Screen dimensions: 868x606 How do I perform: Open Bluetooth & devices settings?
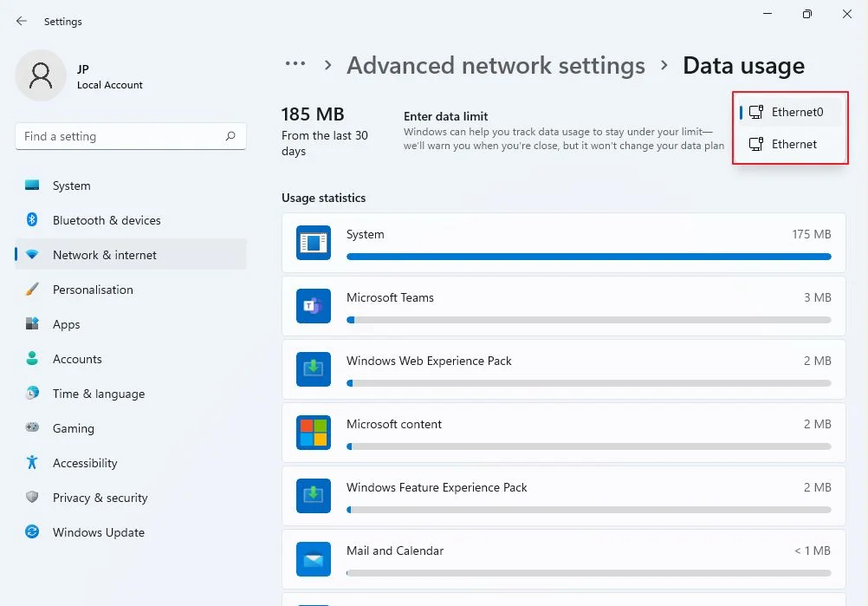coord(131,220)
